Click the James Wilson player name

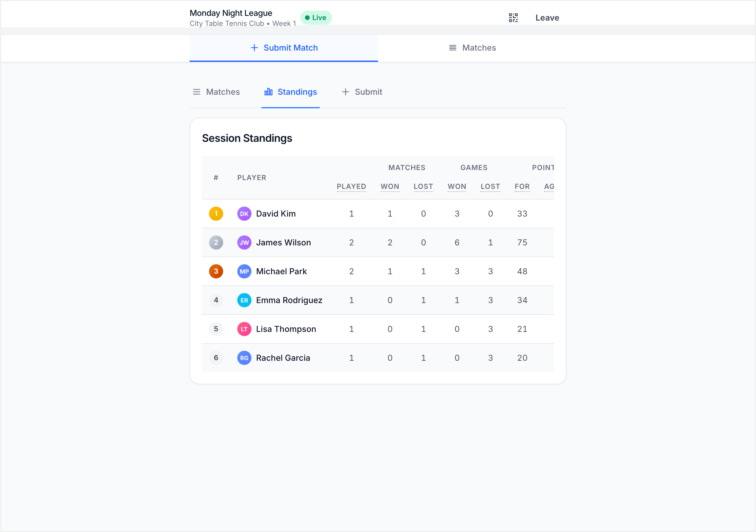pyautogui.click(x=283, y=243)
